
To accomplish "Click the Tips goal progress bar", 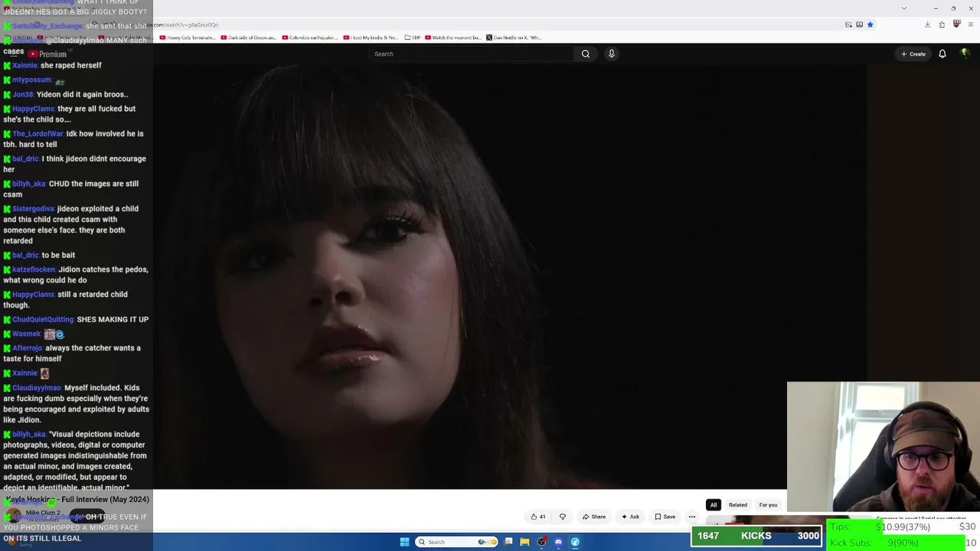I will click(x=903, y=527).
